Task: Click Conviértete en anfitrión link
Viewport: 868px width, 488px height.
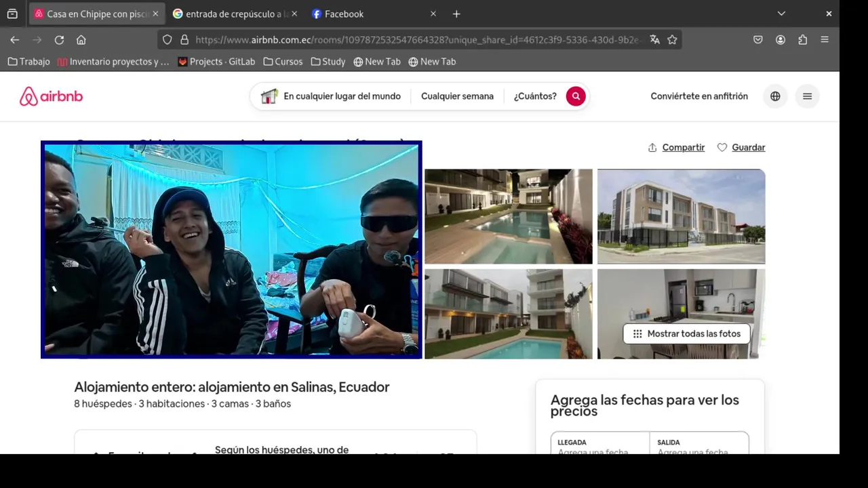Action: 699,96
